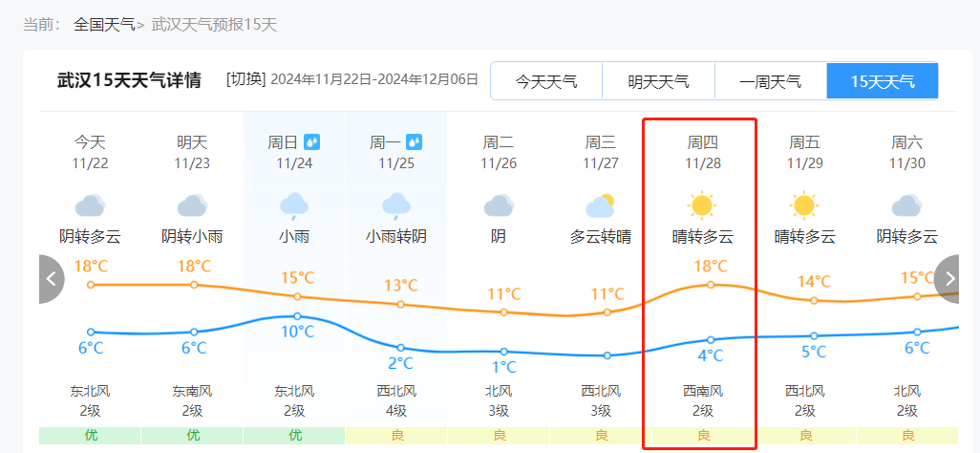The width and height of the screenshot is (980, 453).
Task: Click the right carousel arrow button
Action: (x=948, y=279)
